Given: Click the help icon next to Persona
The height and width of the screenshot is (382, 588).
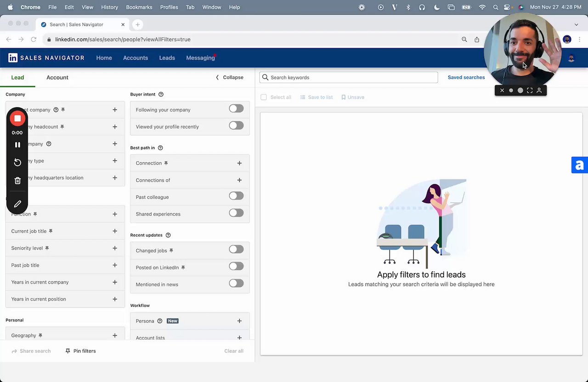Looking at the screenshot, I should (160, 321).
